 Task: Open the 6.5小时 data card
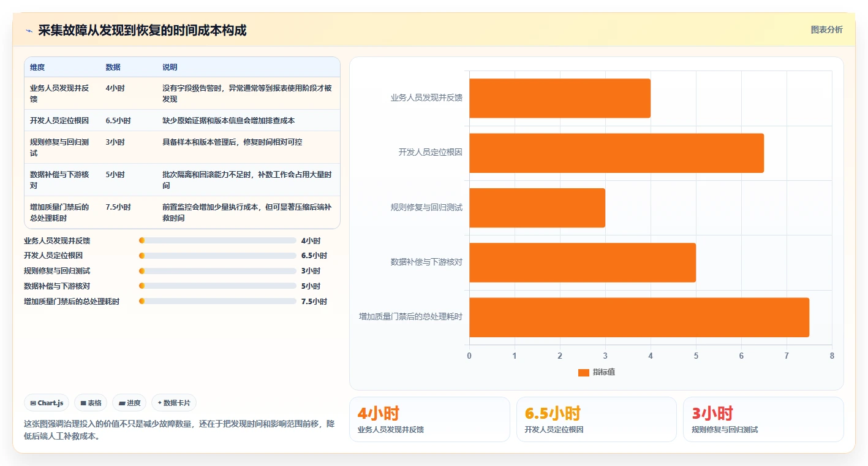pyautogui.click(x=597, y=419)
